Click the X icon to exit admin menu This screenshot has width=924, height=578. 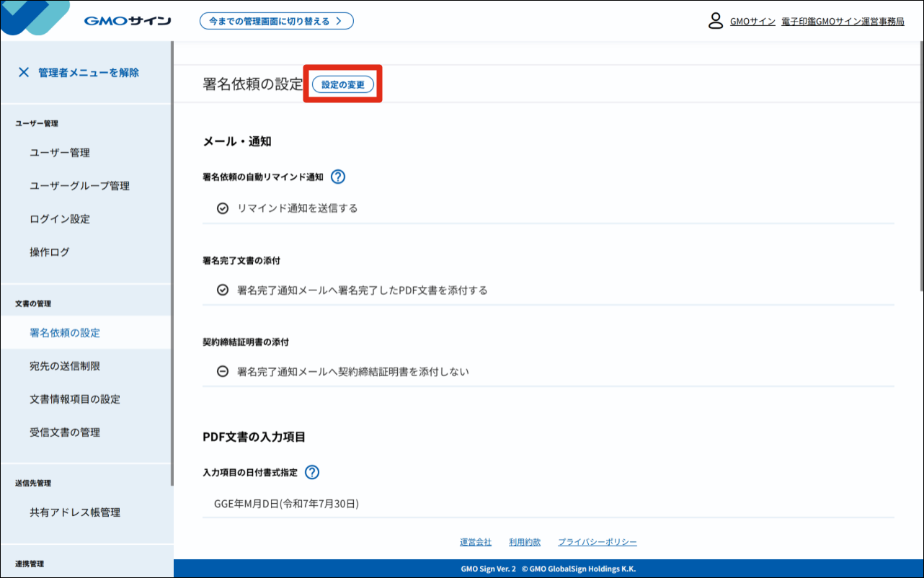pyautogui.click(x=24, y=72)
